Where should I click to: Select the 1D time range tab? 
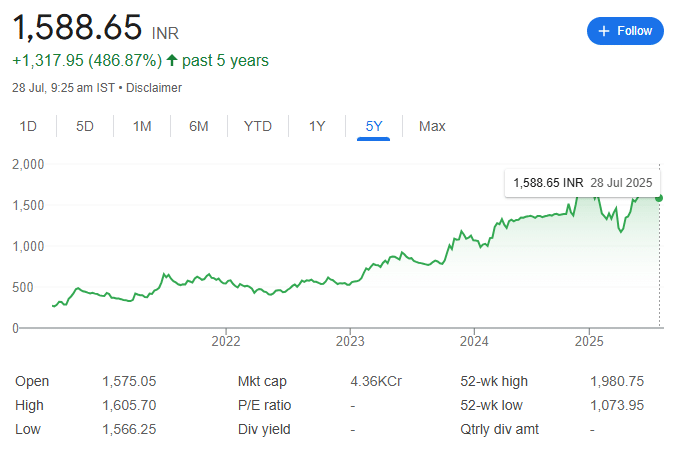point(29,126)
